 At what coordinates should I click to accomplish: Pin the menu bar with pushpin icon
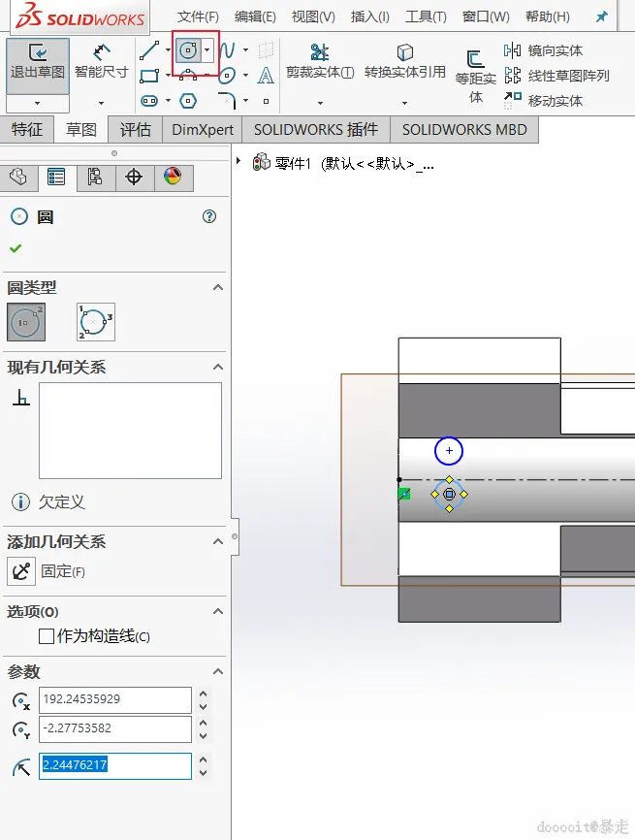tap(602, 16)
